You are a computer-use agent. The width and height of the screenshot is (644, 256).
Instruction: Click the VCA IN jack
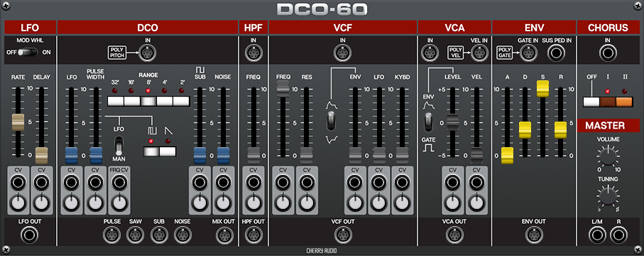click(x=430, y=53)
